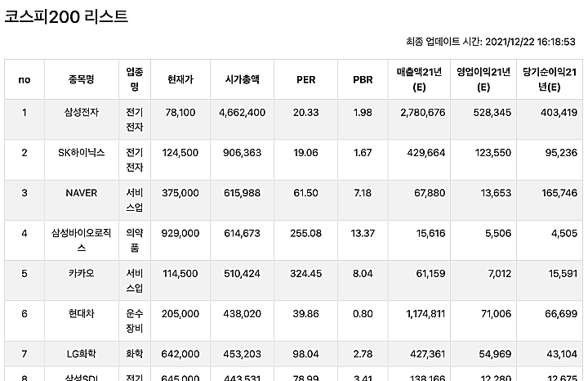Click the 카카오 price 114,500
Screen dimensions: 588x381
pyautogui.click(x=180, y=273)
